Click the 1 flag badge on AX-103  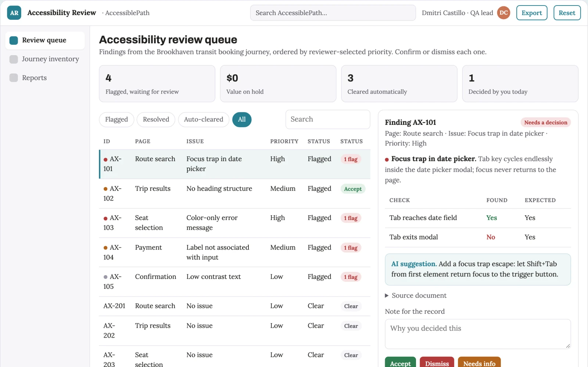point(351,218)
